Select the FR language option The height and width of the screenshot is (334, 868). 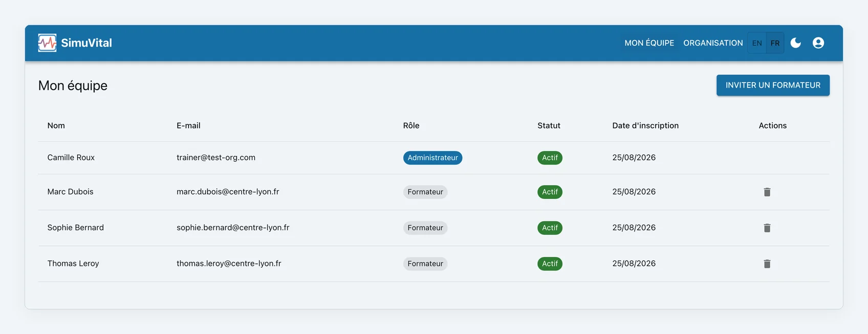pos(775,43)
